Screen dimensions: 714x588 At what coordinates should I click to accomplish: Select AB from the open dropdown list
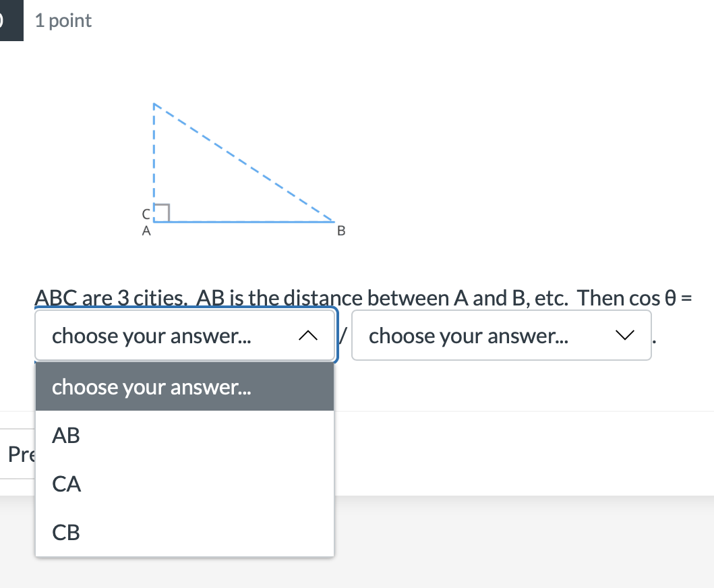65,435
